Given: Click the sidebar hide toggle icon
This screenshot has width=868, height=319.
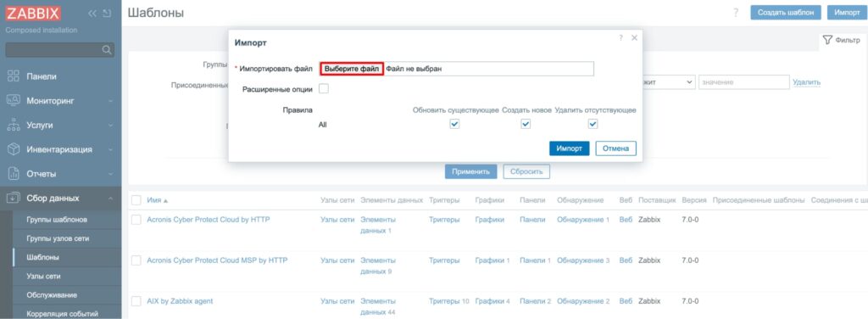Looking at the screenshot, I should point(108,14).
